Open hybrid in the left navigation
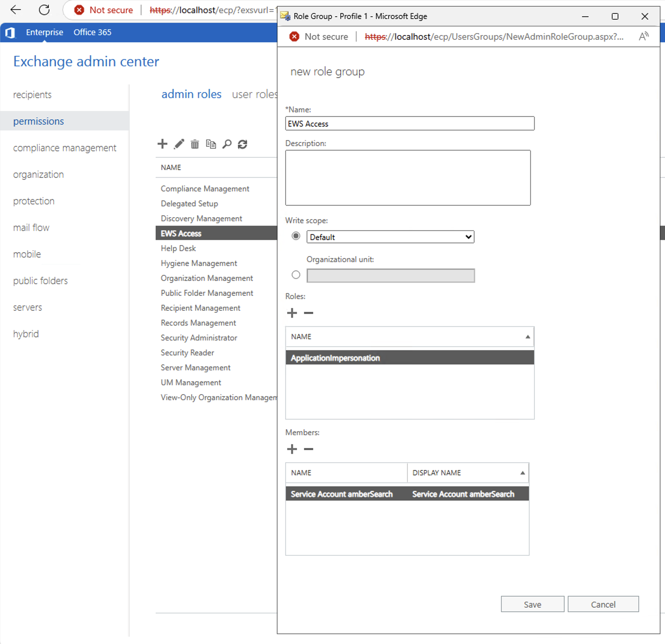This screenshot has height=644, width=665. pyautogui.click(x=26, y=334)
